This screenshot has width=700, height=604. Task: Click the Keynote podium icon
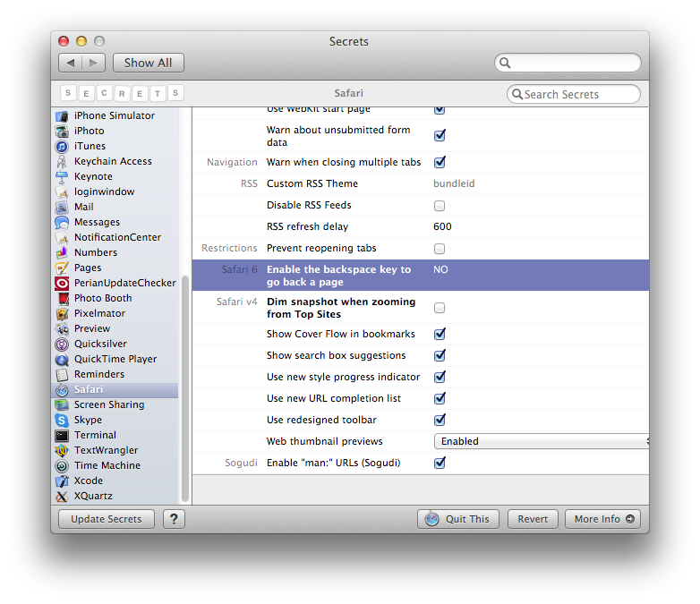[62, 177]
